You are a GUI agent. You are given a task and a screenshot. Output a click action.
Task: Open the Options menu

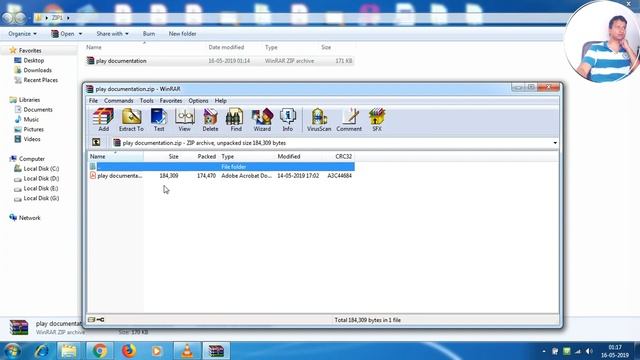(x=198, y=100)
